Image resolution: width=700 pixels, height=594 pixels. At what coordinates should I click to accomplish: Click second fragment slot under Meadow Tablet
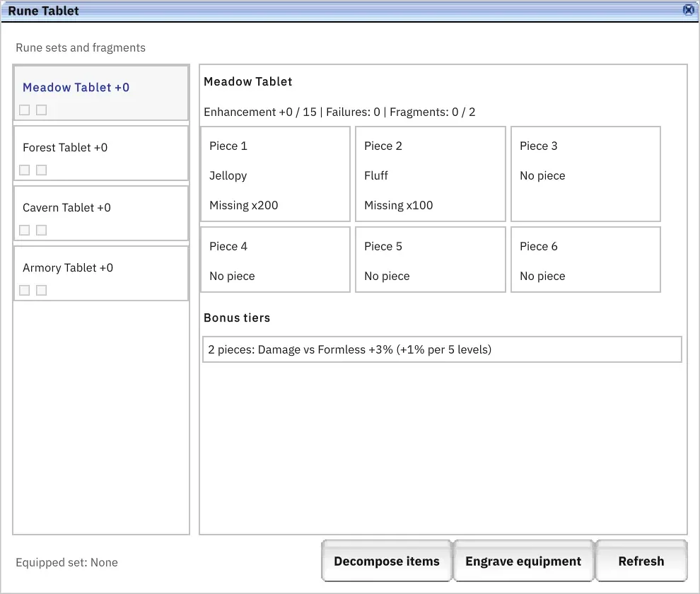point(42,110)
